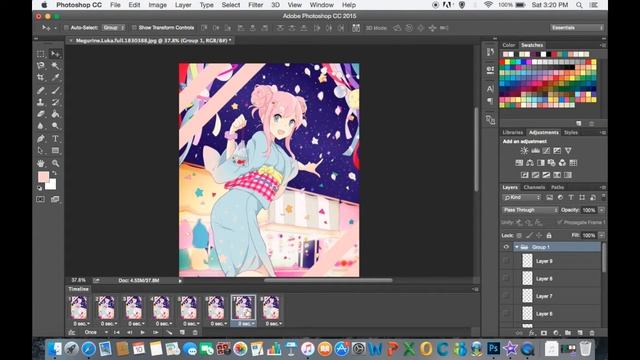The height and width of the screenshot is (360, 640).
Task: Add a Levels adjustment
Action: click(x=535, y=151)
